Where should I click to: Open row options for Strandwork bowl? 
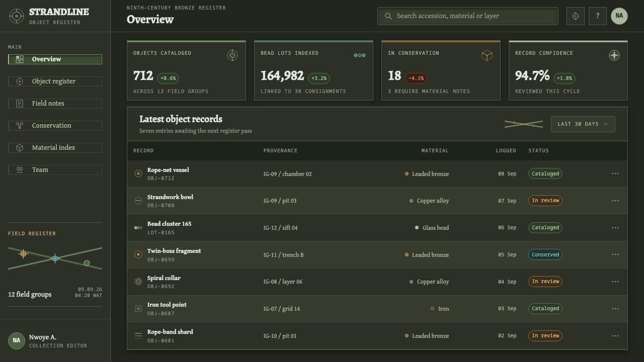[x=615, y=201]
